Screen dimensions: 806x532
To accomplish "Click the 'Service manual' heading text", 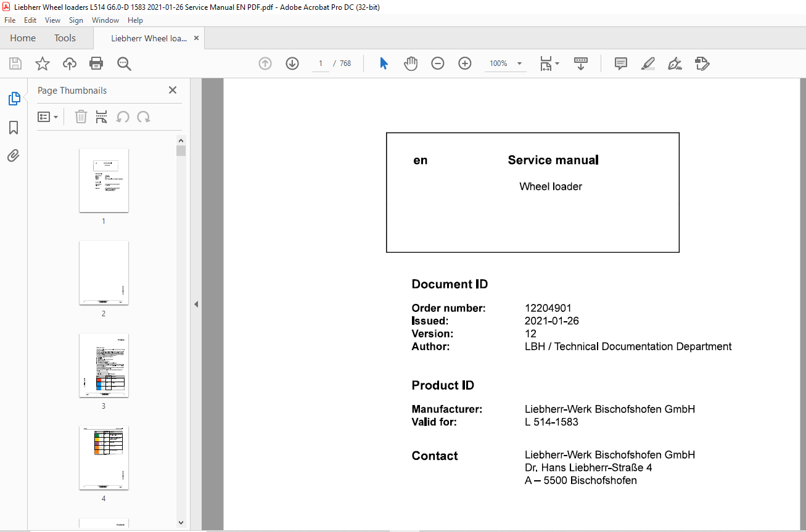I will [553, 160].
